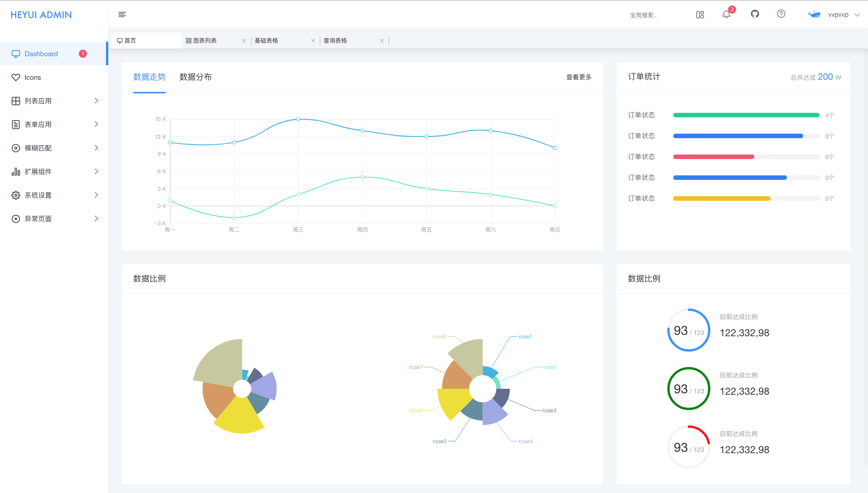This screenshot has height=493, width=868.
Task: Expand the 列表应用 menu chevron
Action: 96,101
